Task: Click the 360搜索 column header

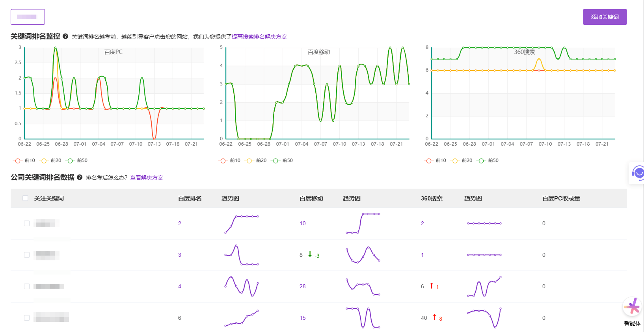Action: (432, 198)
